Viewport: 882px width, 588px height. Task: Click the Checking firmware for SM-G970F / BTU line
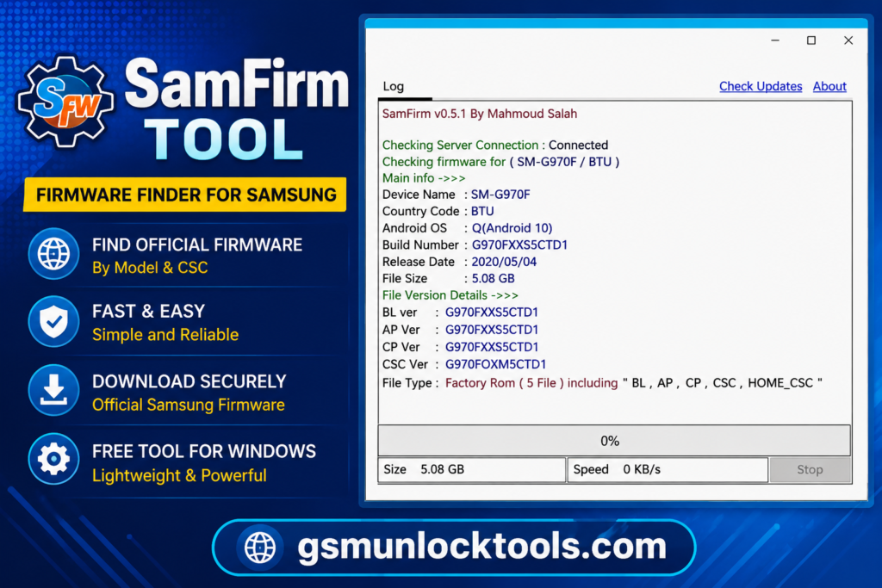(500, 162)
